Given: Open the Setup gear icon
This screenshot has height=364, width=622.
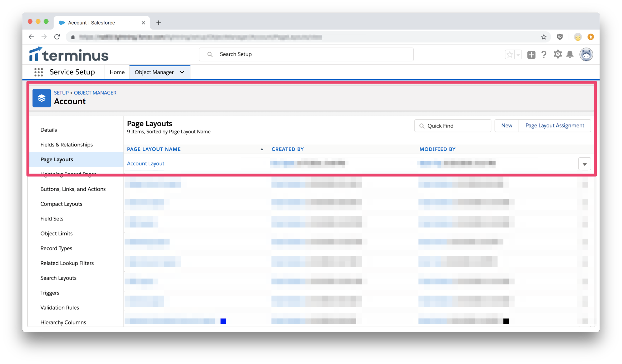Looking at the screenshot, I should coord(558,54).
